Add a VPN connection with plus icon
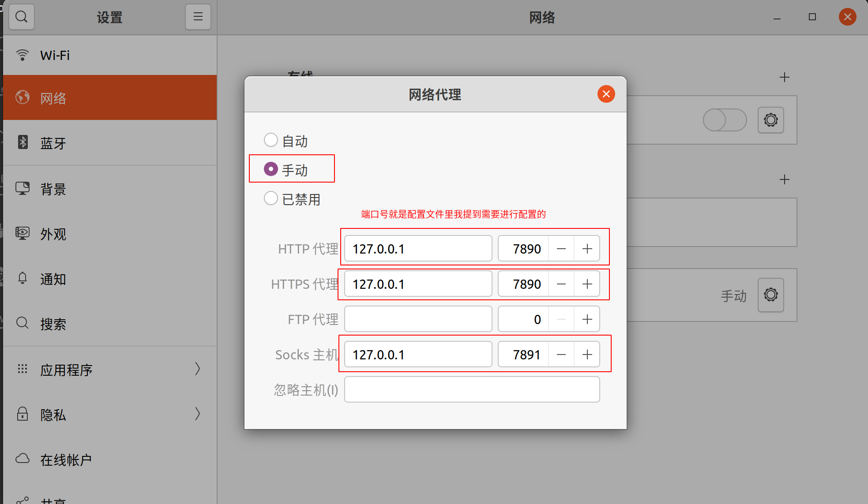 tap(784, 179)
